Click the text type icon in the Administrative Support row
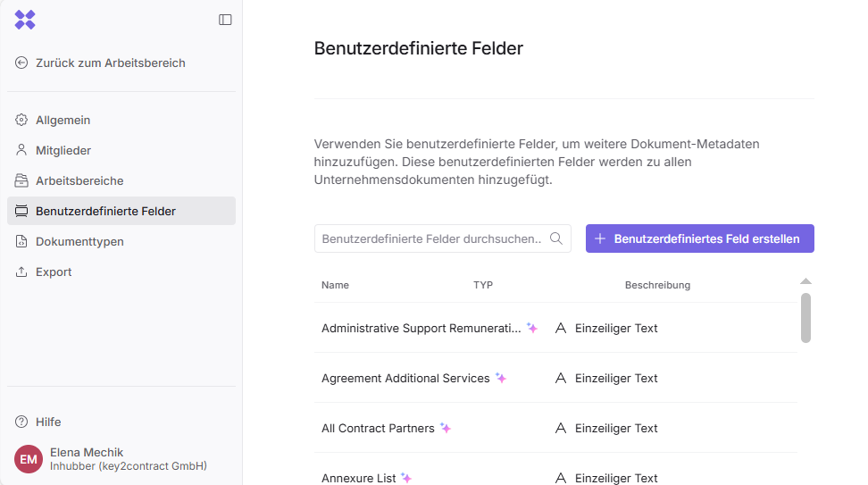This screenshot has width=868, height=485. pos(561,329)
